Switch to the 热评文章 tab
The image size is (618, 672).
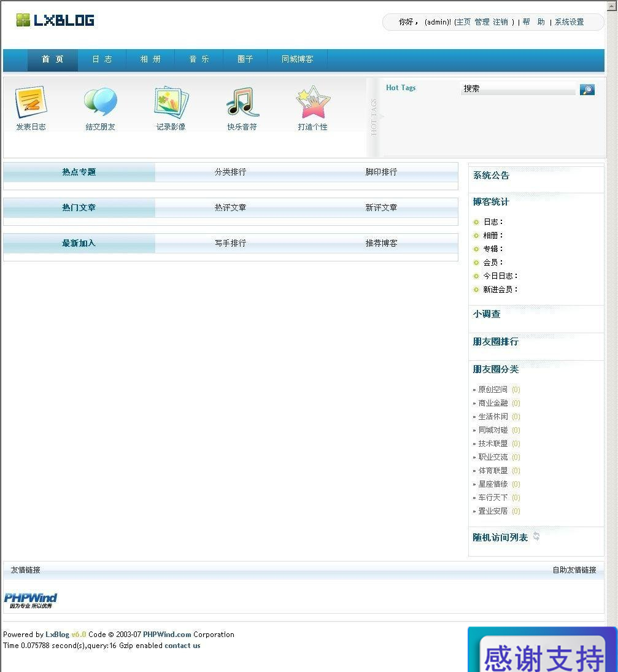pyautogui.click(x=231, y=207)
